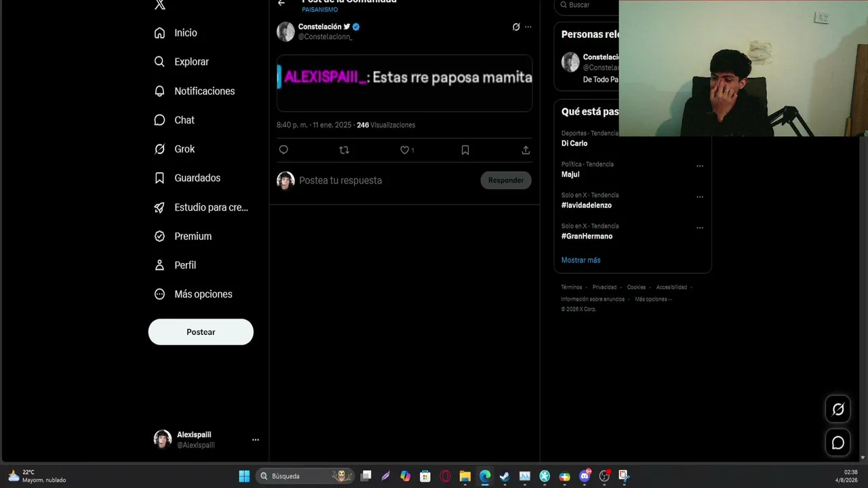Open the Cookies footer link
The height and width of the screenshot is (488, 868).
(x=636, y=287)
